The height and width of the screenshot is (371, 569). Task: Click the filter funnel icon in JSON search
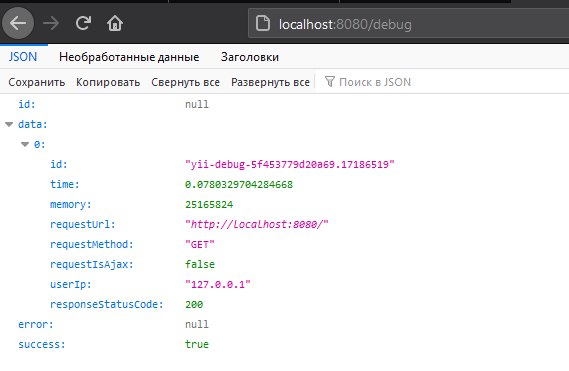pyautogui.click(x=329, y=82)
